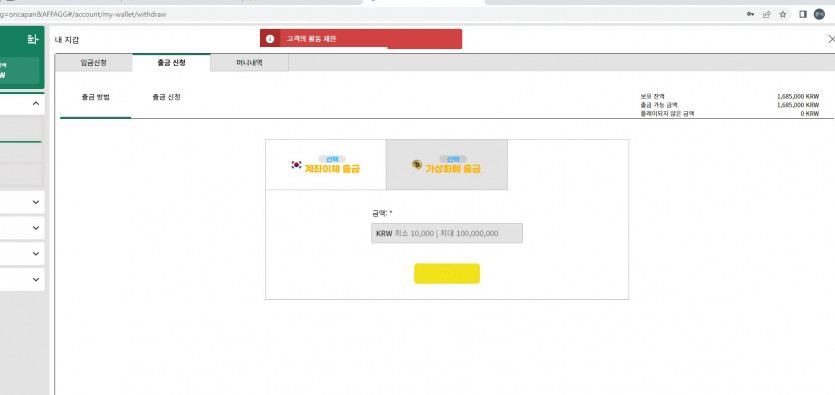Screen dimensions: 835x395
Task: Click the yellow submit button
Action: 447,274
